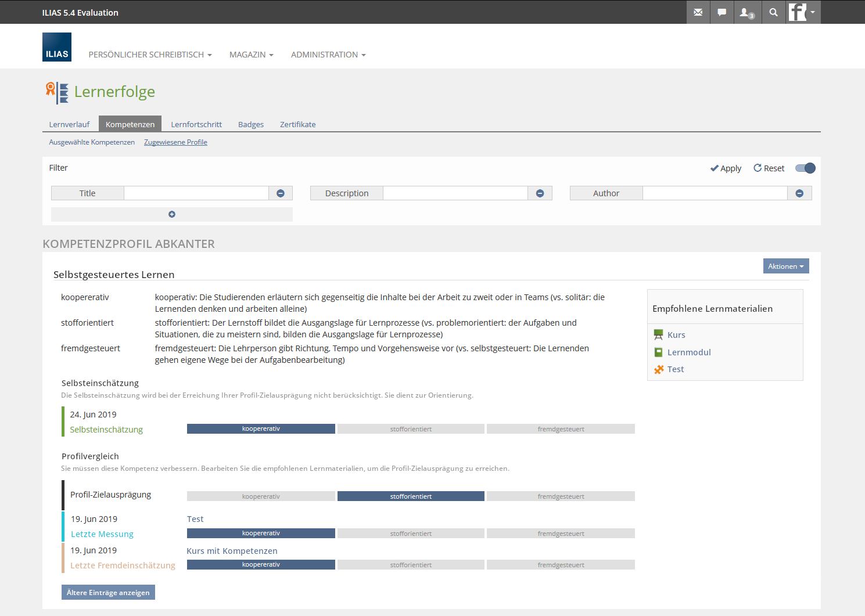This screenshot has height=616, width=865.
Task: Toggle the filter on/off switch
Action: click(x=805, y=168)
